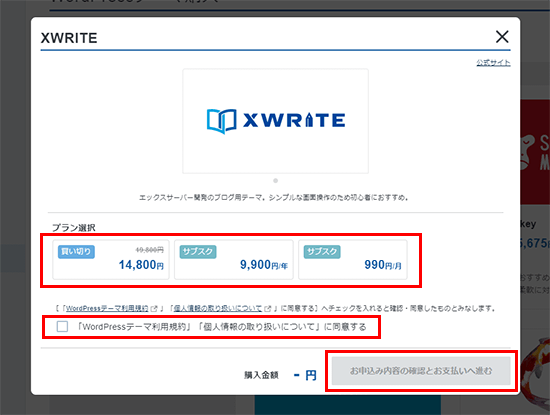Click the 購入金額 amount display
The width and height of the screenshot is (550, 415).
[x=304, y=375]
